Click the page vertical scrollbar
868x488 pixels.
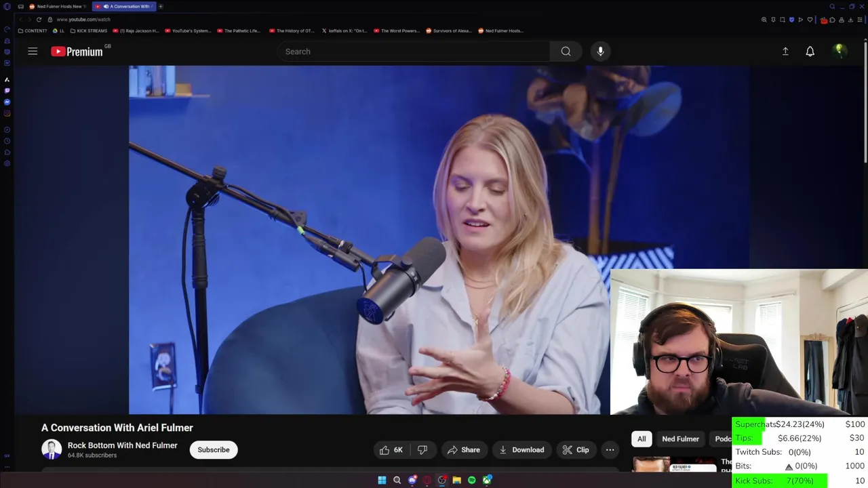pos(865,102)
